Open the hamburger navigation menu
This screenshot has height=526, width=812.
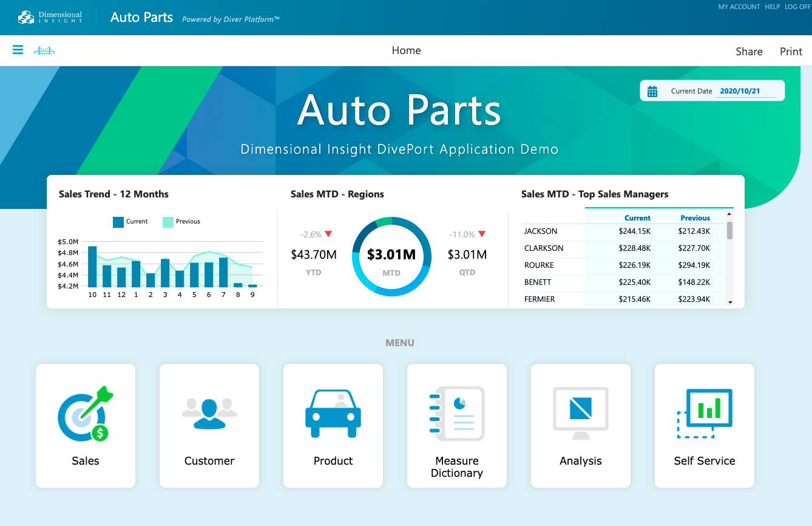18,50
